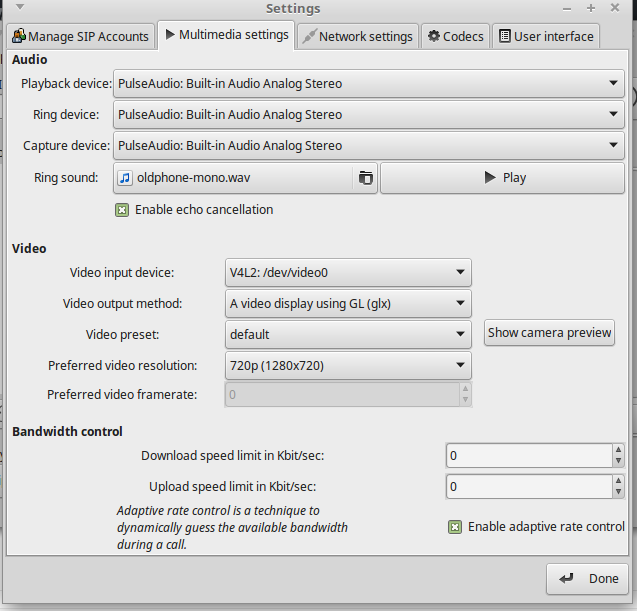637x611 pixels.
Task: Click the music note icon in Ring sound
Action: click(x=126, y=178)
